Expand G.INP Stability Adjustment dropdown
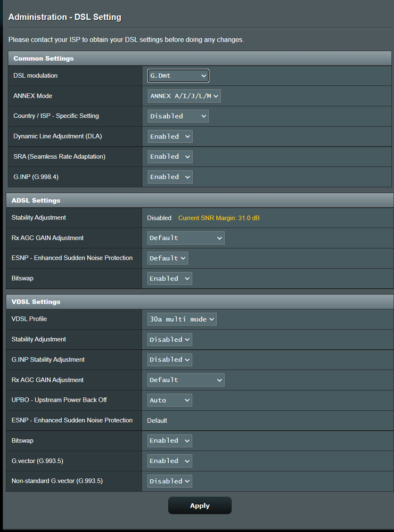The width and height of the screenshot is (394, 532). [170, 359]
